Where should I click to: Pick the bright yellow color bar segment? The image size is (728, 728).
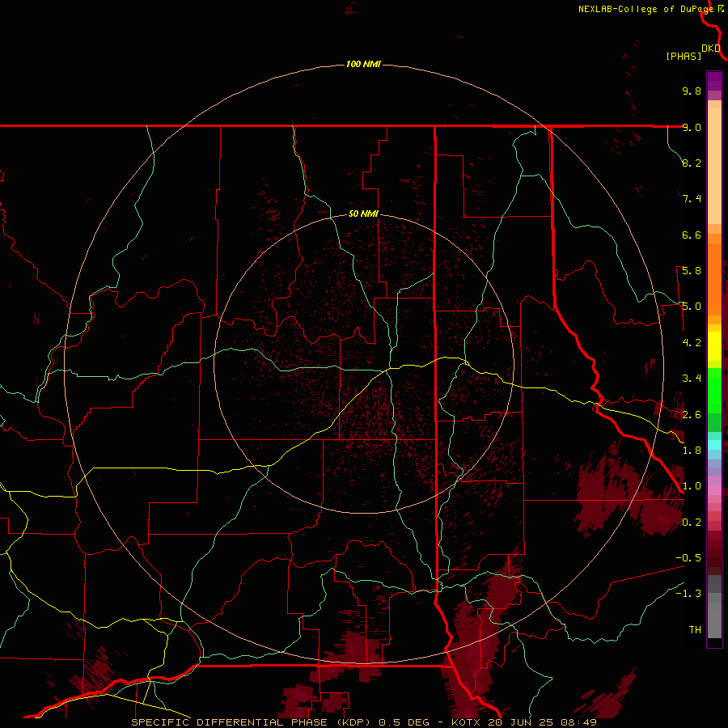[714, 346]
